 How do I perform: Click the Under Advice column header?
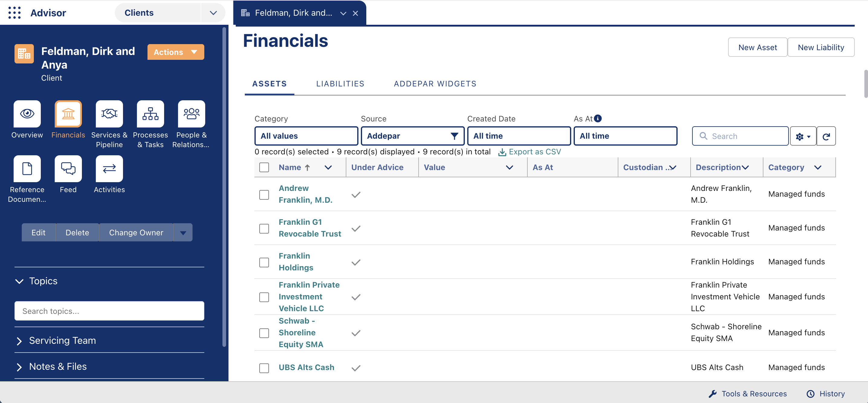click(x=377, y=168)
